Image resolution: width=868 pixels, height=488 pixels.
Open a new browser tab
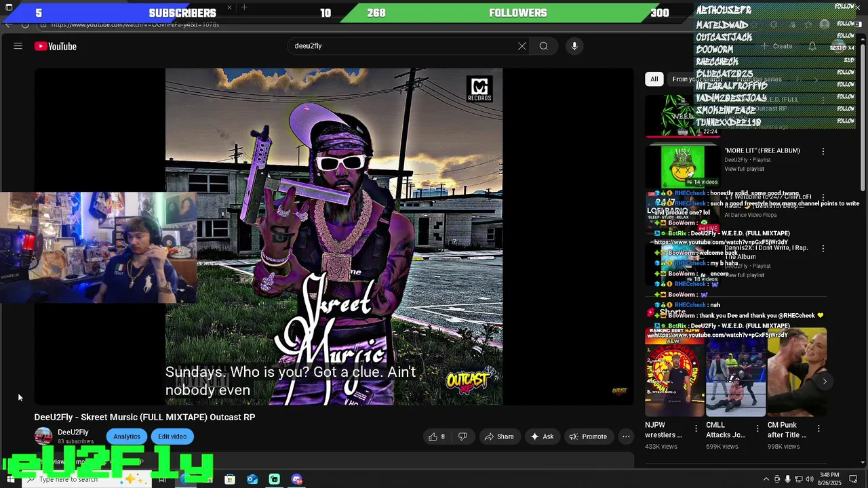tap(244, 7)
